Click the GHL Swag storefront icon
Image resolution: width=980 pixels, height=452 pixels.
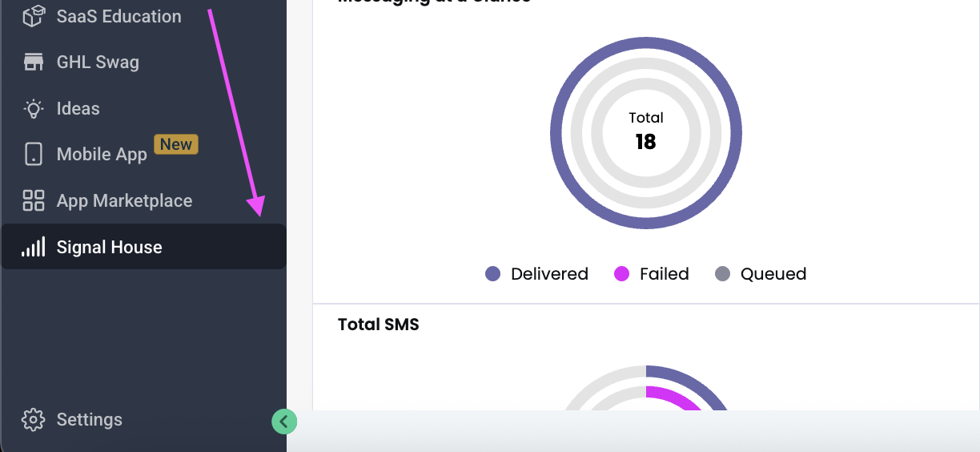click(34, 63)
